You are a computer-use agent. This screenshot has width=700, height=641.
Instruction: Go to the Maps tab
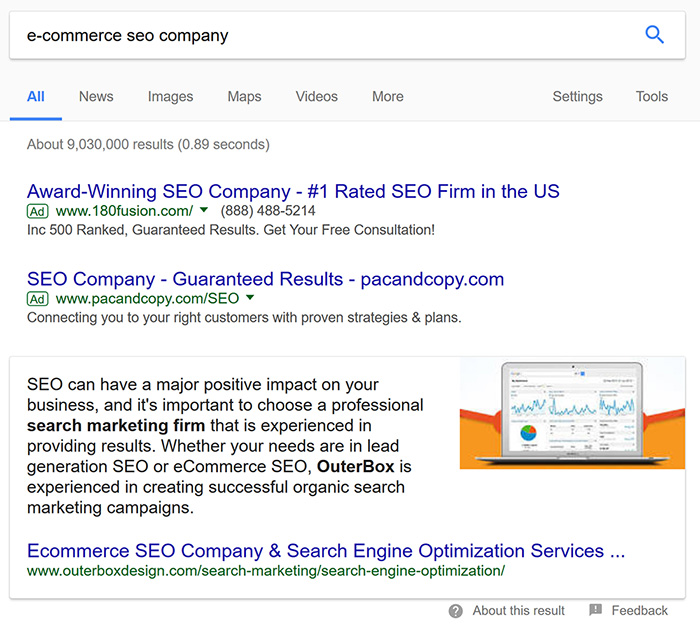point(244,96)
